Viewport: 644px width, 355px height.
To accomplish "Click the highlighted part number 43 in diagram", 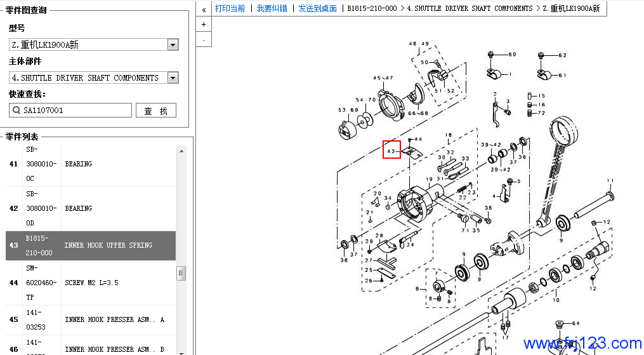I will [391, 151].
